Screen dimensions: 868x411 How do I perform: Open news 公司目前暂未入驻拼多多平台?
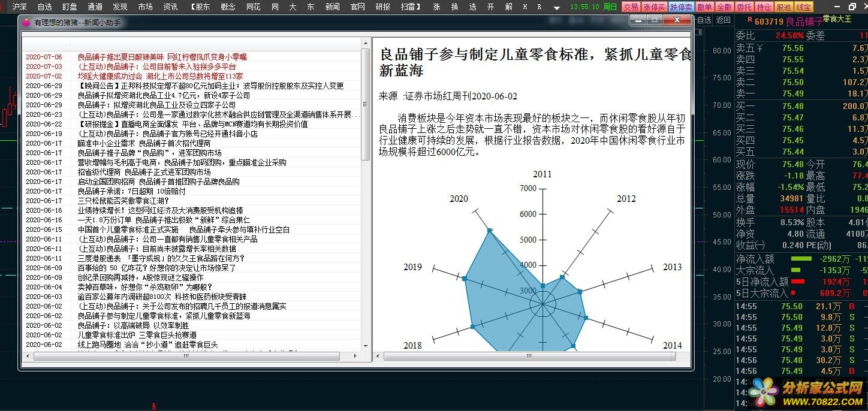coord(156,67)
